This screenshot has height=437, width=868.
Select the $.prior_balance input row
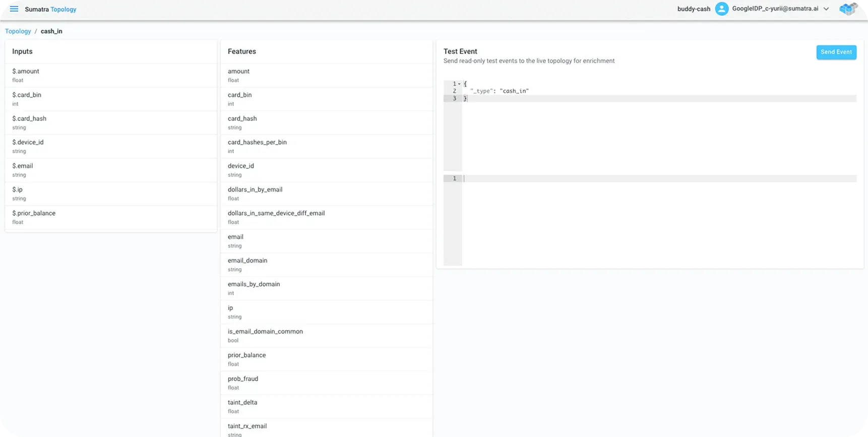tap(111, 217)
